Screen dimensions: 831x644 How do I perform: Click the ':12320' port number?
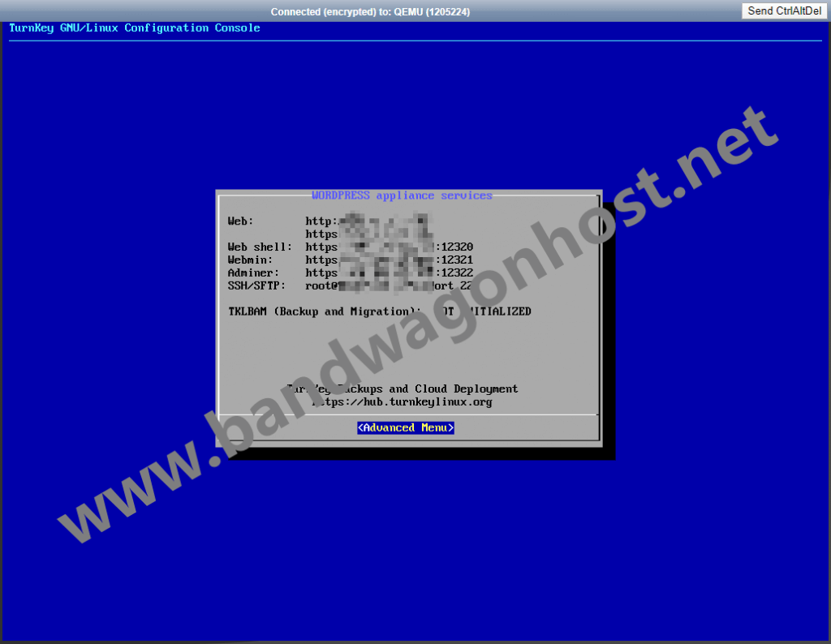click(x=454, y=247)
